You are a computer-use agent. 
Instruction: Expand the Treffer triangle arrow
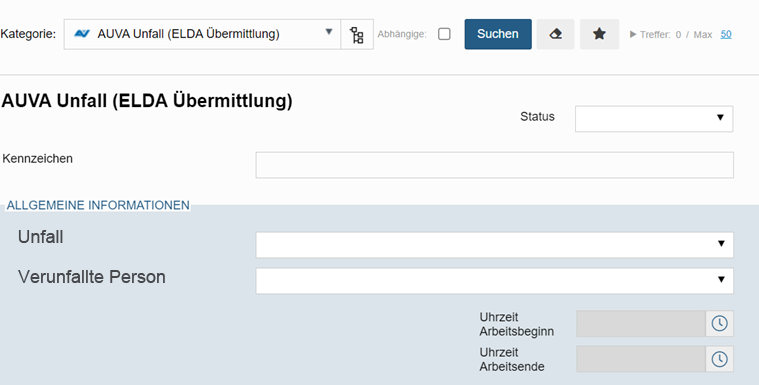point(633,34)
